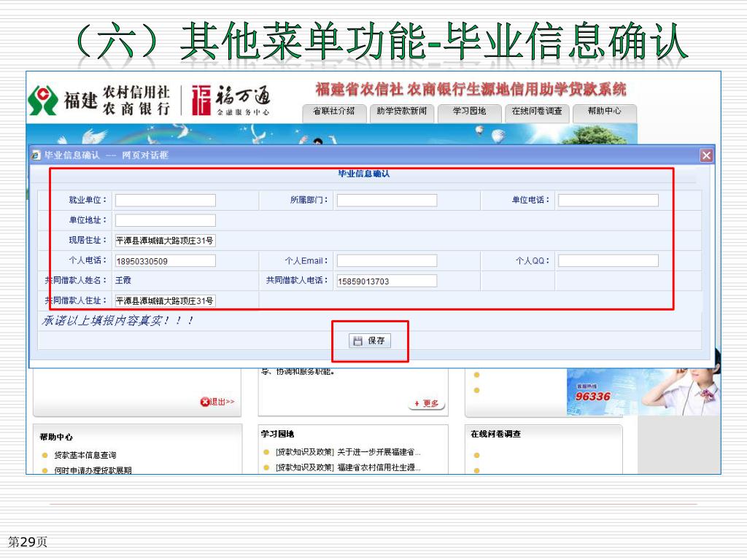Viewport: 747px width, 560px height.
Task: Click the 更多 button
Action: click(427, 404)
